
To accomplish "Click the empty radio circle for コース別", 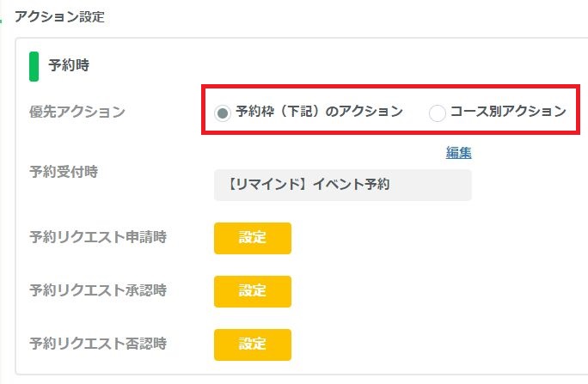I will point(438,112).
